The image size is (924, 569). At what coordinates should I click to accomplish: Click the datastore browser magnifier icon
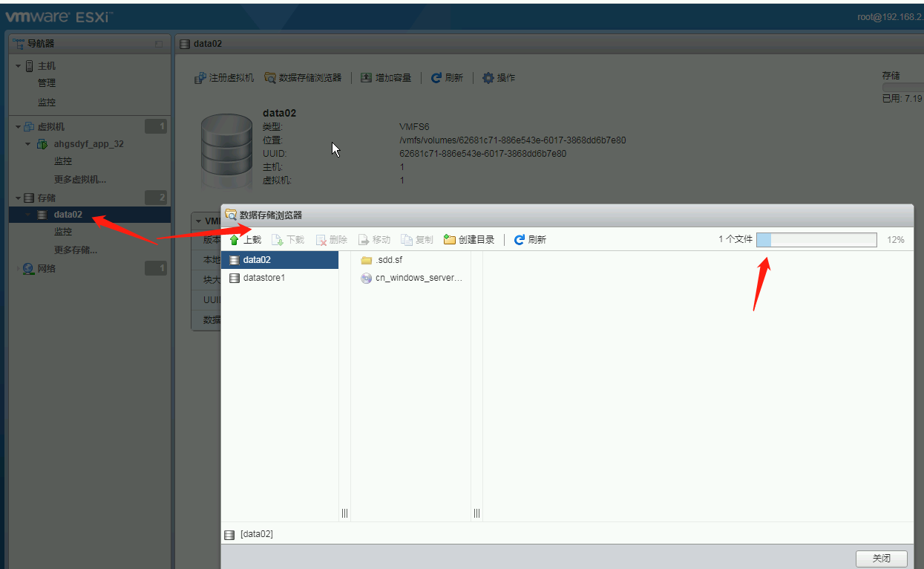point(270,77)
